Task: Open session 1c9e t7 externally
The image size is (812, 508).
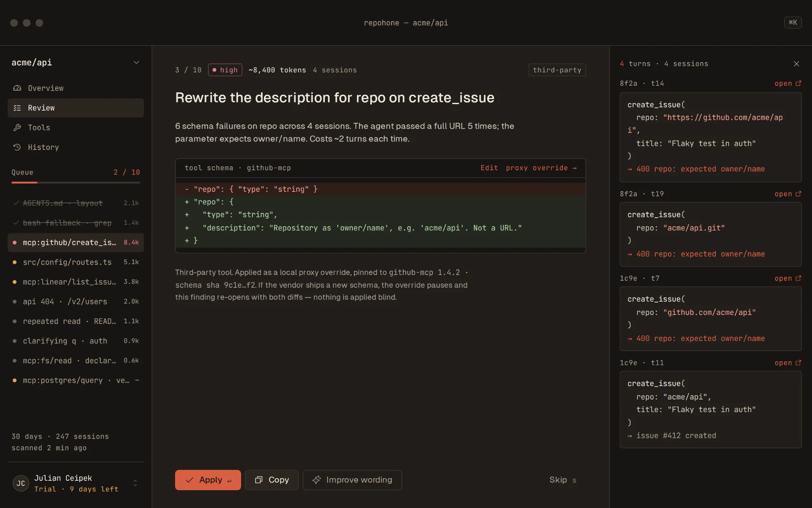Action: (x=788, y=278)
